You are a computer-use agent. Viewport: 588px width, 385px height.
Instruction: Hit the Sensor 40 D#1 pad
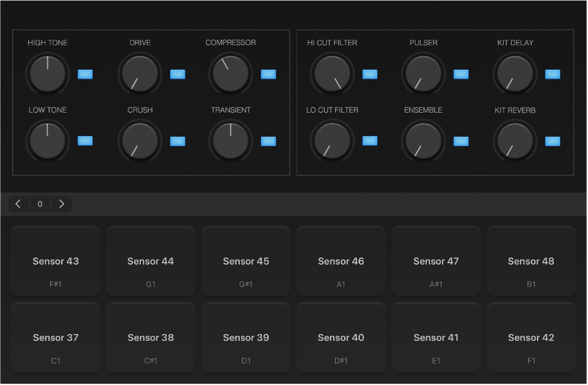pyautogui.click(x=341, y=338)
